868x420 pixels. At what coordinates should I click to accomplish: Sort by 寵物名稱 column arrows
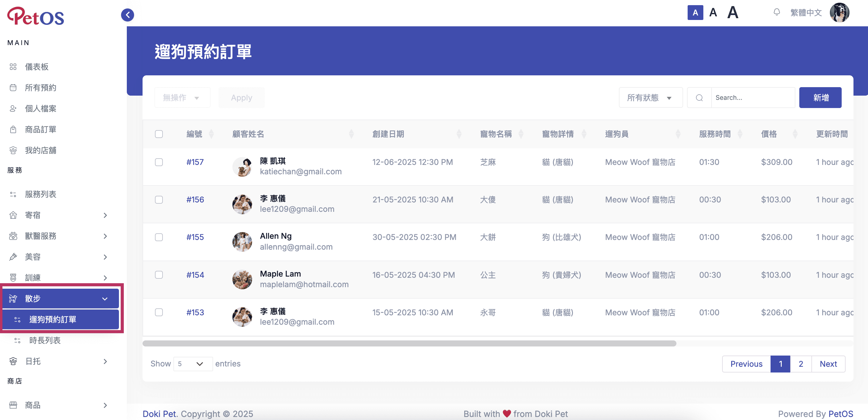(521, 134)
